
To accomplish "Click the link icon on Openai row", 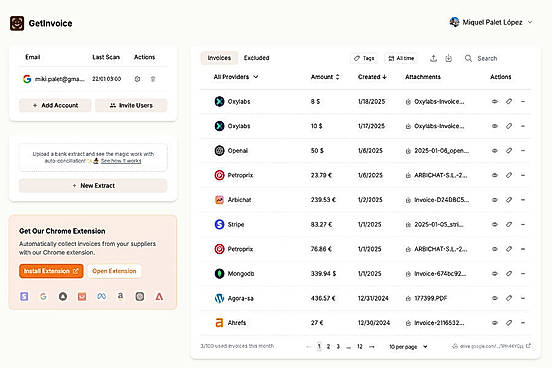I will [509, 151].
